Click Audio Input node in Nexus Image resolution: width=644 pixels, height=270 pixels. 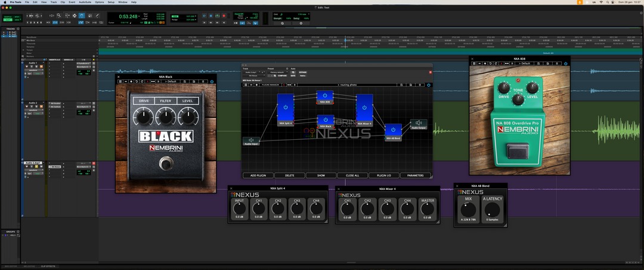coord(251,141)
